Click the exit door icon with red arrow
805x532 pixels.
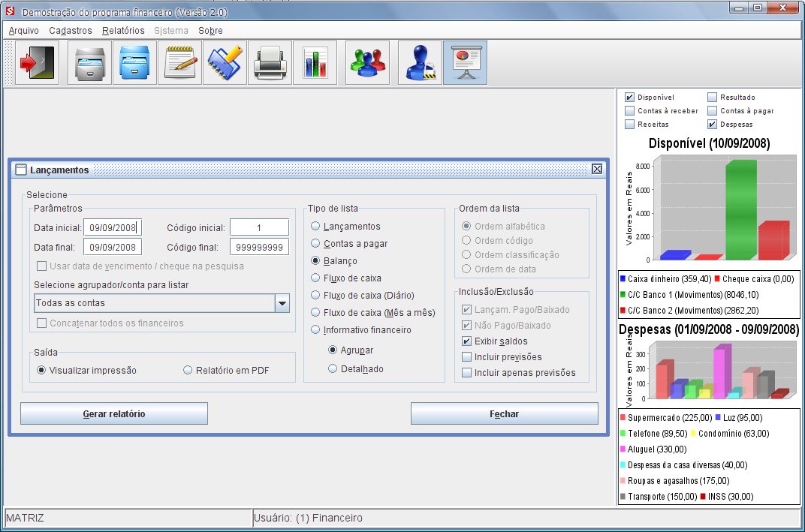click(x=38, y=62)
